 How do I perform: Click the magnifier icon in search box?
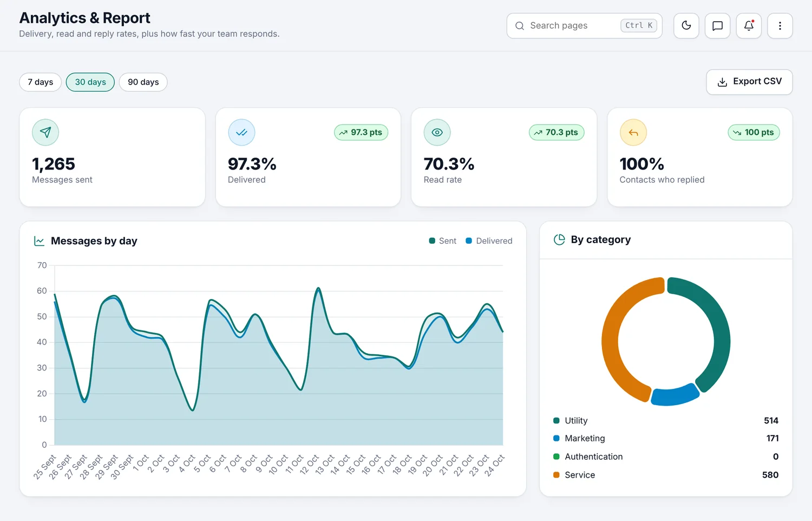(520, 25)
